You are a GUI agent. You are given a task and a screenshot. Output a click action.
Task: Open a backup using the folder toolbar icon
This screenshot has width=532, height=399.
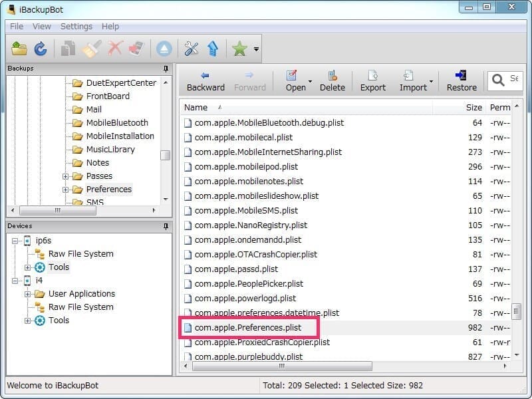pyautogui.click(x=18, y=48)
